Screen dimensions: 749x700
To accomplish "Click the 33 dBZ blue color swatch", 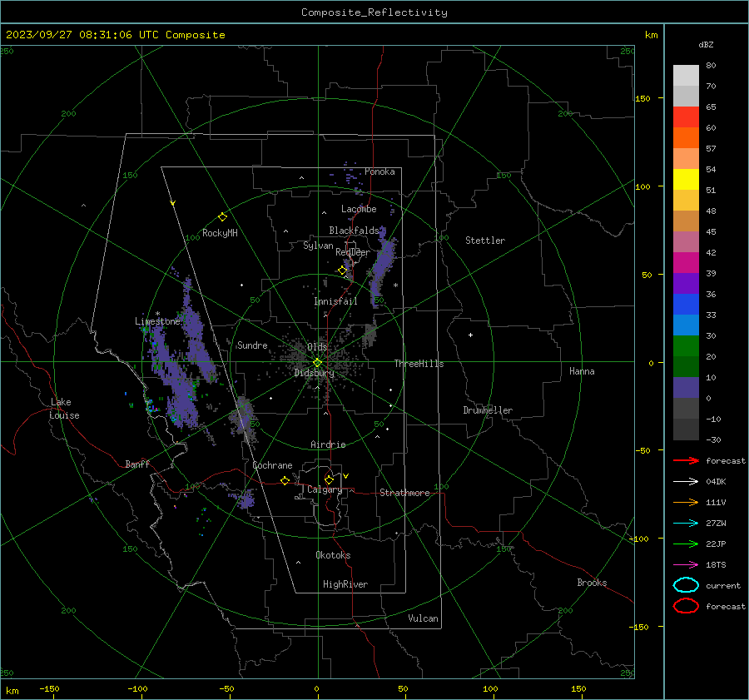I will pos(686,304).
